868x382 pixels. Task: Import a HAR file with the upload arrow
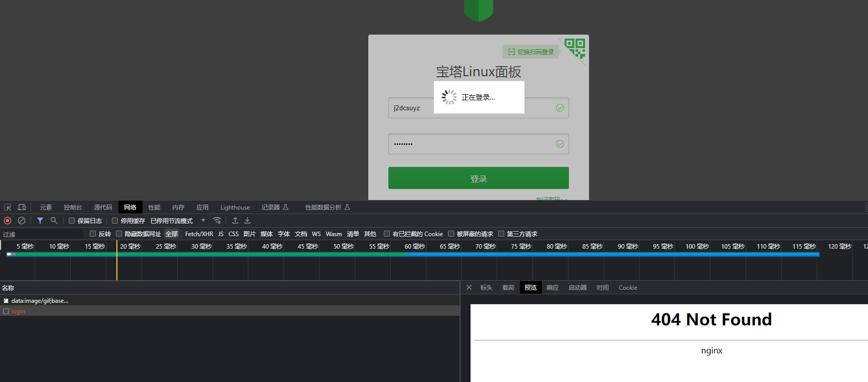click(x=235, y=221)
